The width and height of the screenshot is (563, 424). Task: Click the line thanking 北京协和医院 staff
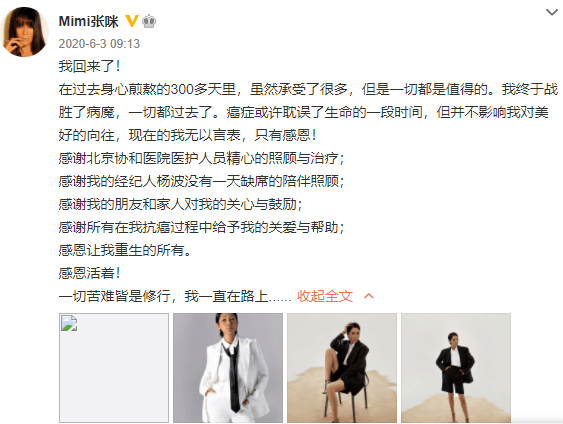coord(201,158)
